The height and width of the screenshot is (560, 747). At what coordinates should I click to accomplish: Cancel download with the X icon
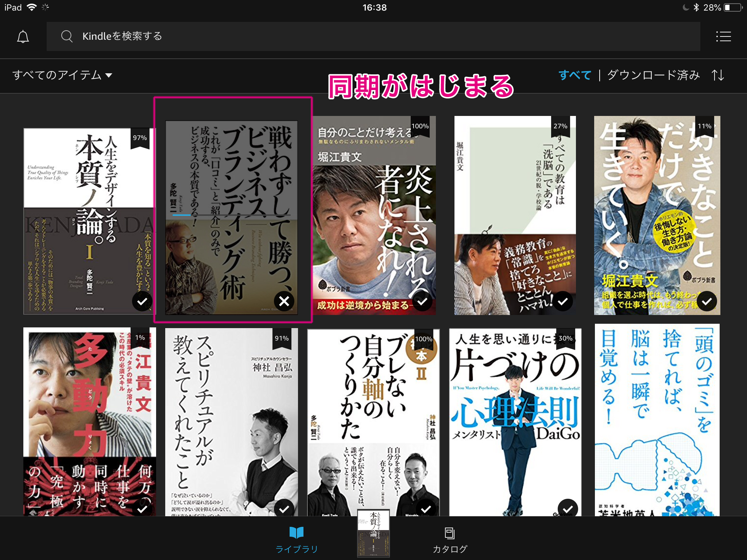tap(284, 301)
